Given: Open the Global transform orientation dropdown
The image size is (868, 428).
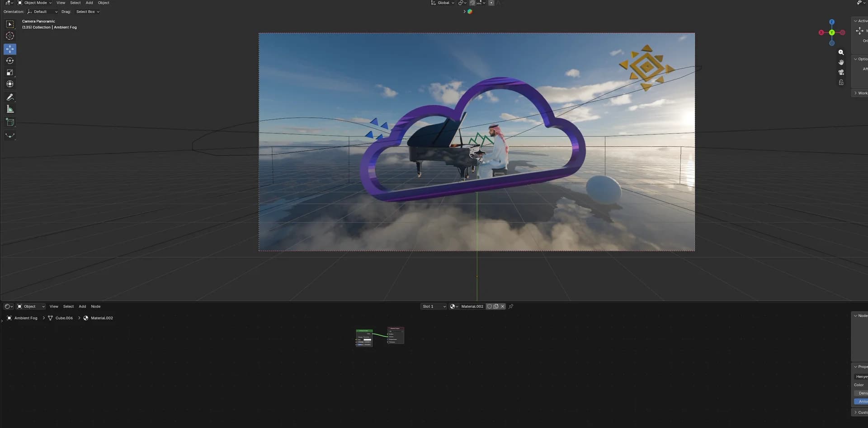Looking at the screenshot, I should click(443, 3).
